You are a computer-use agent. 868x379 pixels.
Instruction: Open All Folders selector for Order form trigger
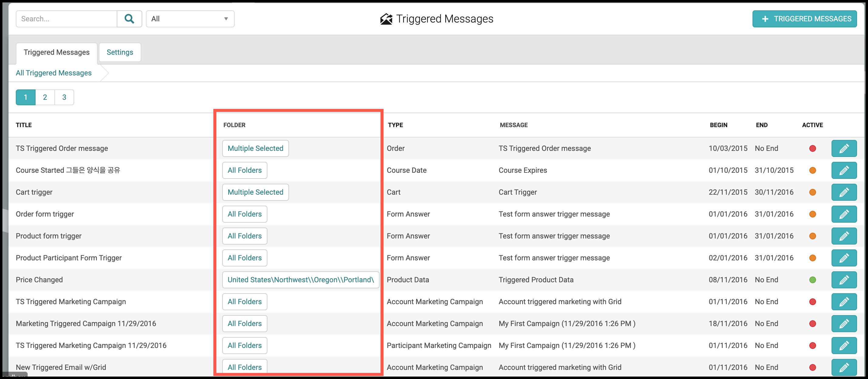point(245,214)
